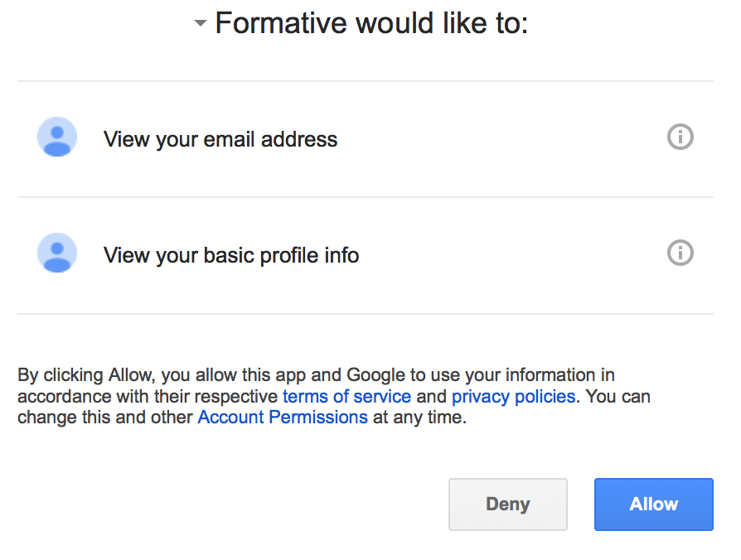Open the Account Permissions link

(x=283, y=418)
